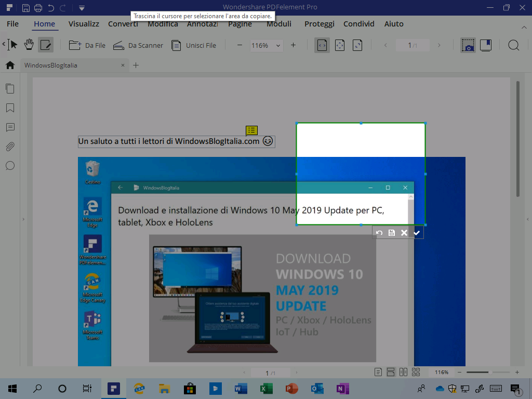Go to the previous page in the toolbar
The width and height of the screenshot is (532, 399).
(385, 45)
